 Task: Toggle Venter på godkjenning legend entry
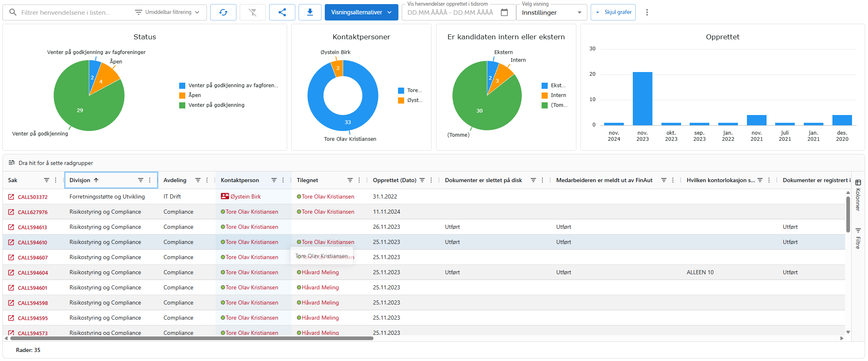(216, 105)
